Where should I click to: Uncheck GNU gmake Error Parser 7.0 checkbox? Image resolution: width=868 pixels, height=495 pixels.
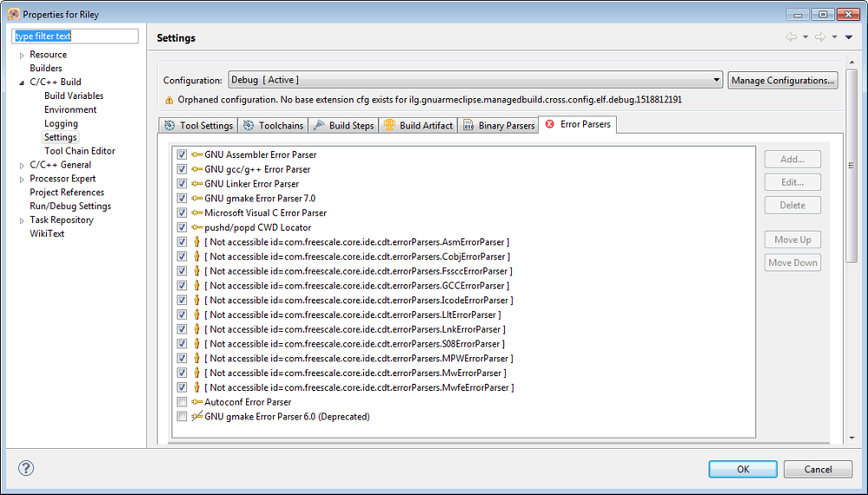(182, 198)
